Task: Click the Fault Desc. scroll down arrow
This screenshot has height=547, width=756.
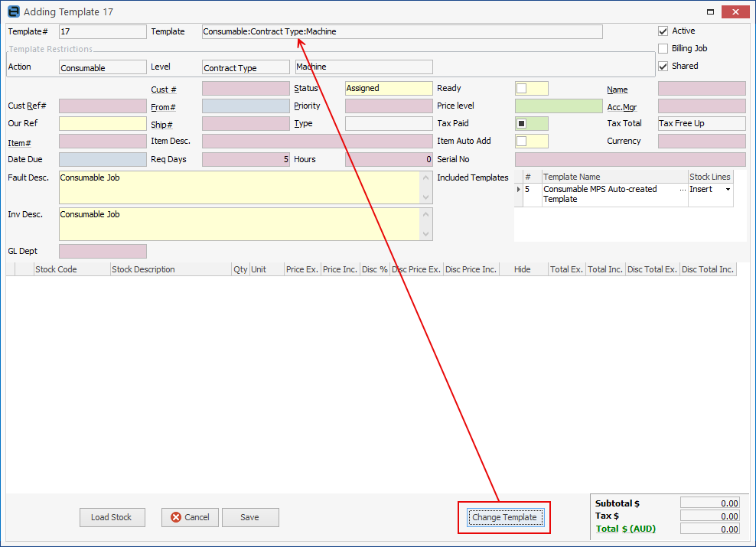Action: [425, 197]
